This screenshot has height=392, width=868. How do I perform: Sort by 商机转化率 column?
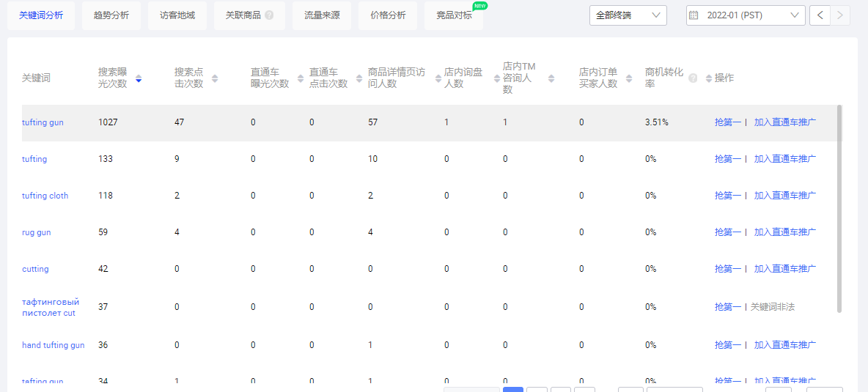(x=709, y=78)
